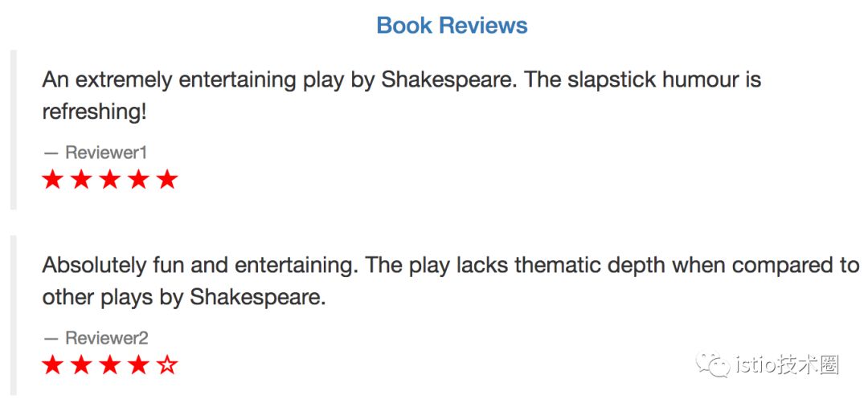Click the second star of Reviewer1's rating
The width and height of the screenshot is (868, 403).
click(81, 180)
